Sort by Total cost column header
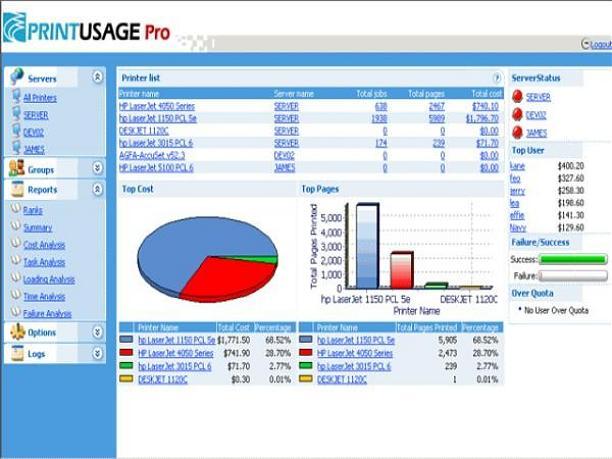 coord(486,94)
